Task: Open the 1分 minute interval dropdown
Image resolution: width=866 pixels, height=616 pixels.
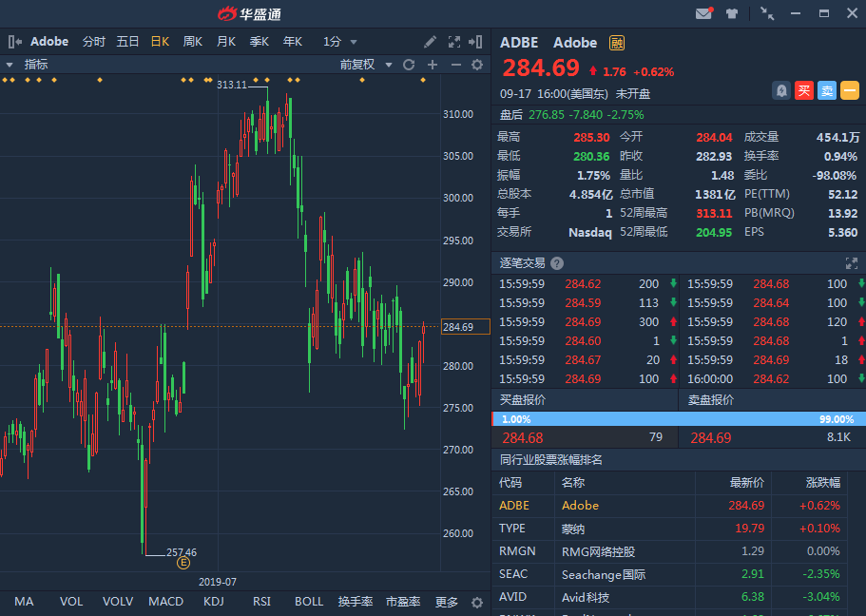Action: tap(339, 42)
